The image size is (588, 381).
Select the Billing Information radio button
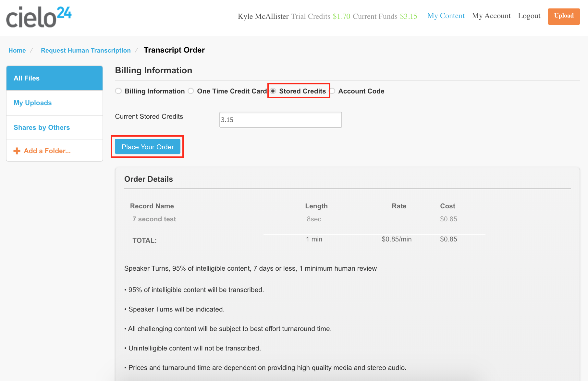[x=118, y=91]
